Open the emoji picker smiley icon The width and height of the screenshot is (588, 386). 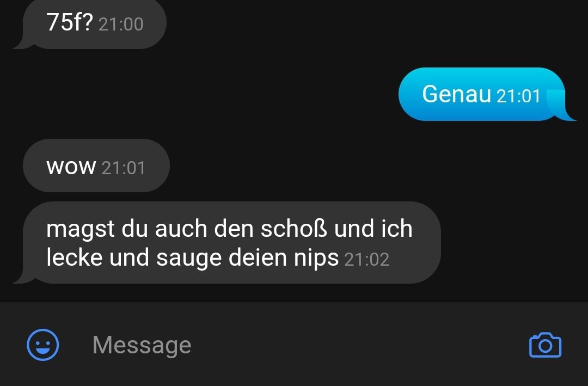[x=43, y=345]
